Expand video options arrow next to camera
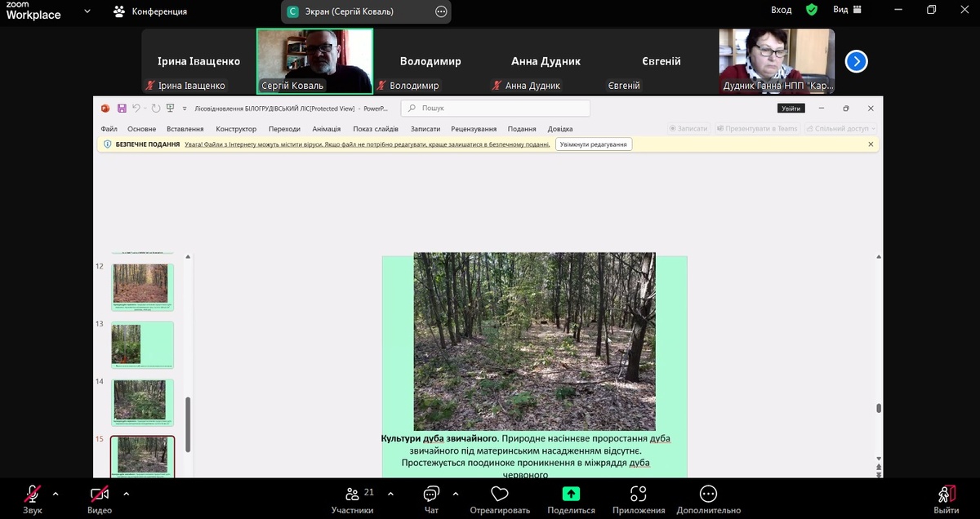Screen dimensions: 980x519 [x=126, y=494]
